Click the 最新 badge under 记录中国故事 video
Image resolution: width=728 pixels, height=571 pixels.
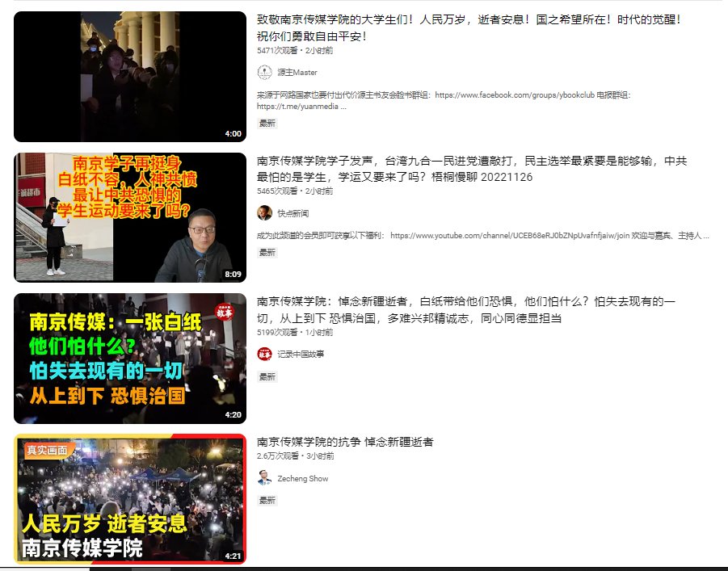tap(267, 376)
